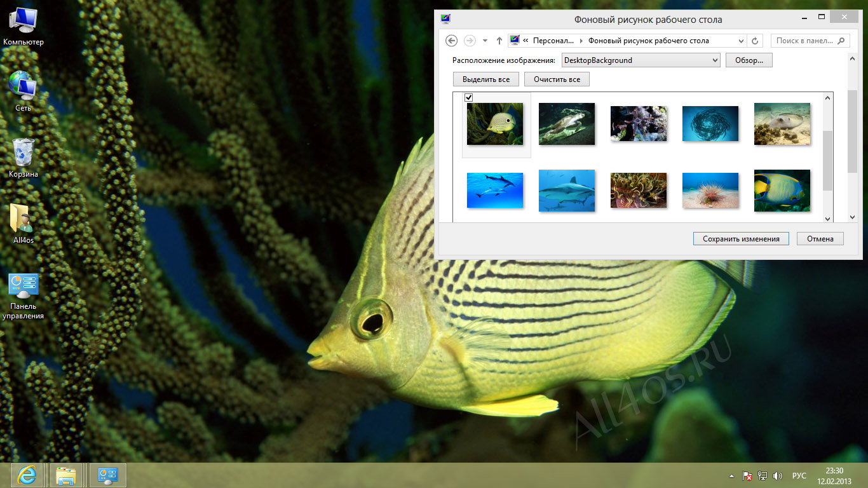Select the blue-yellow angelfish thumbnail
This screenshot has width=868, height=488.
tap(782, 190)
